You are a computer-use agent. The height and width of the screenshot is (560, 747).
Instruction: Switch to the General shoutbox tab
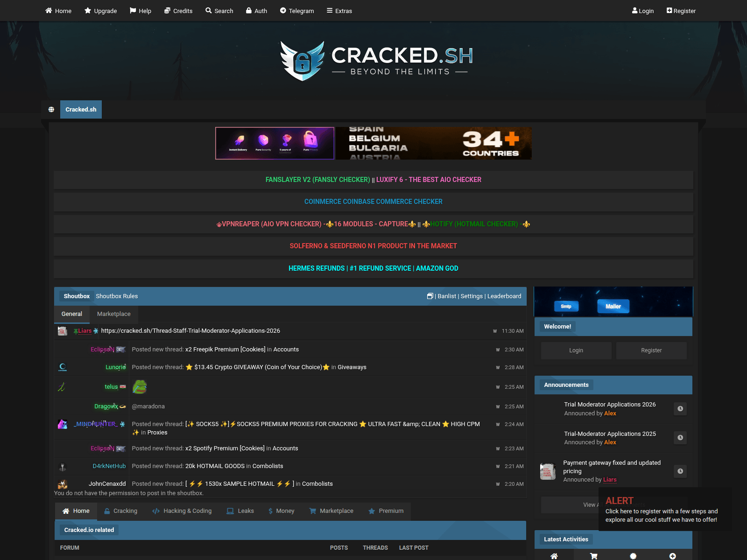72,314
